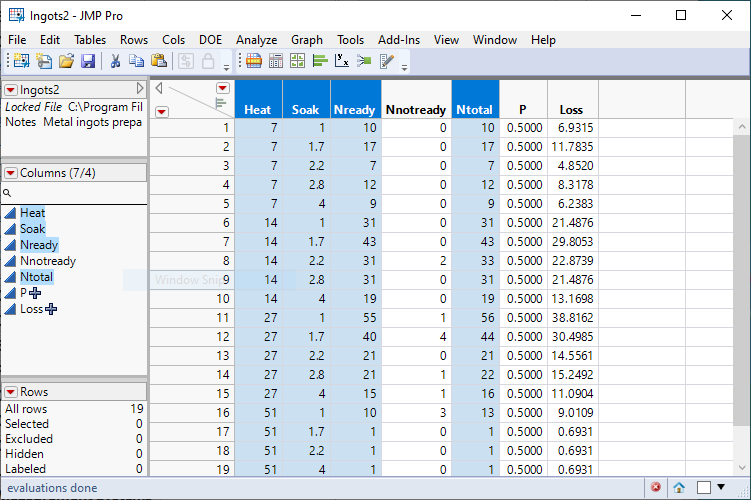Open the Rows panel red triangle menu
This screenshot has height=500, width=751.
tap(11, 392)
